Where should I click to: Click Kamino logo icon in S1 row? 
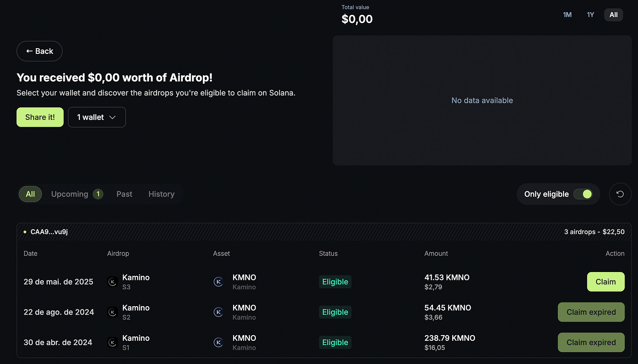(113, 343)
